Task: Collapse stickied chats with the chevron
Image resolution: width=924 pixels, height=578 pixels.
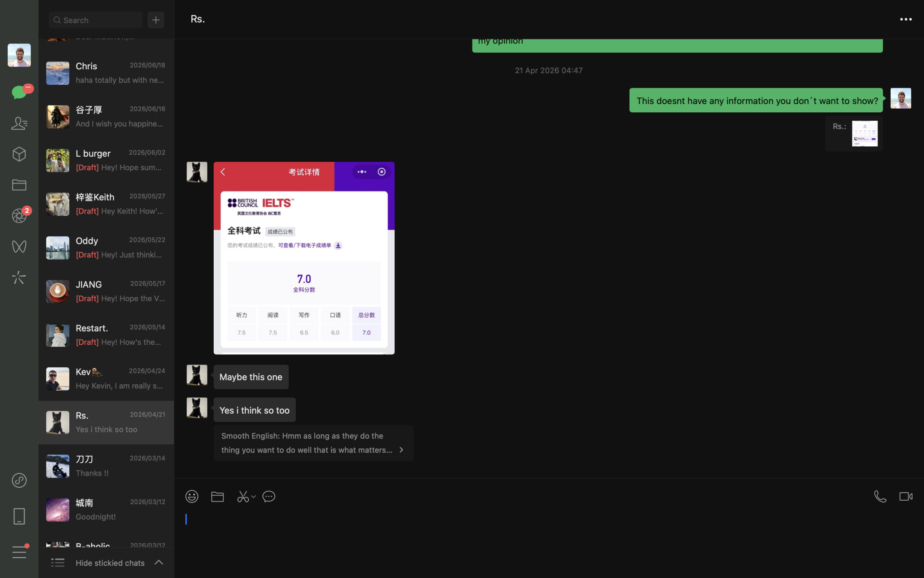Action: (x=159, y=562)
